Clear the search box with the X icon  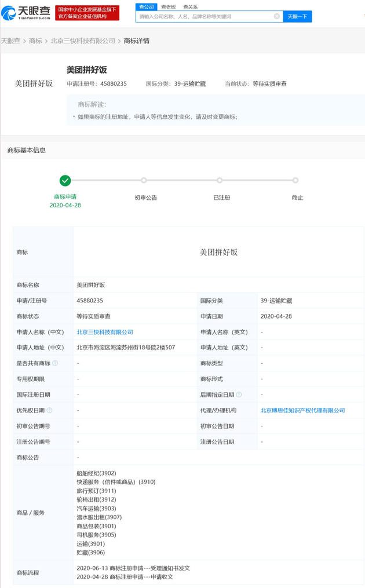pyautogui.click(x=277, y=17)
